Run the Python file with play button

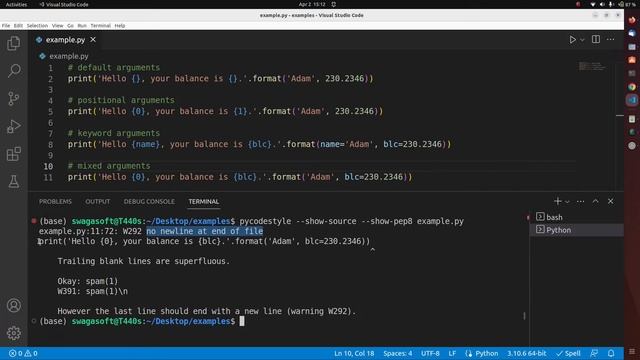(573, 40)
